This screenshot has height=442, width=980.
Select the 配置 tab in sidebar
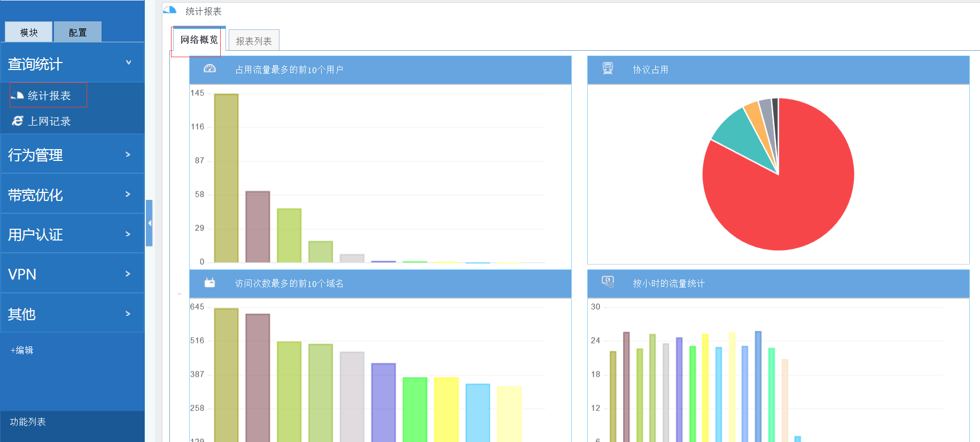pos(77,33)
